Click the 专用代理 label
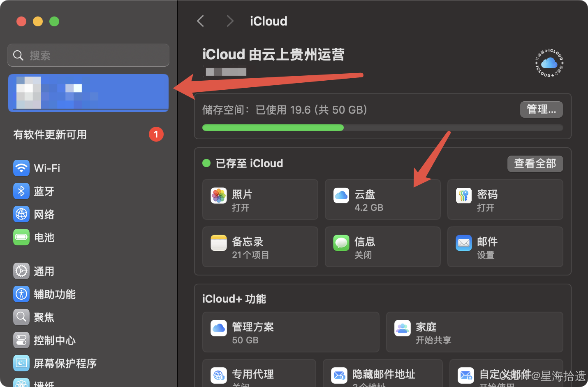The height and width of the screenshot is (387, 588). (253, 374)
